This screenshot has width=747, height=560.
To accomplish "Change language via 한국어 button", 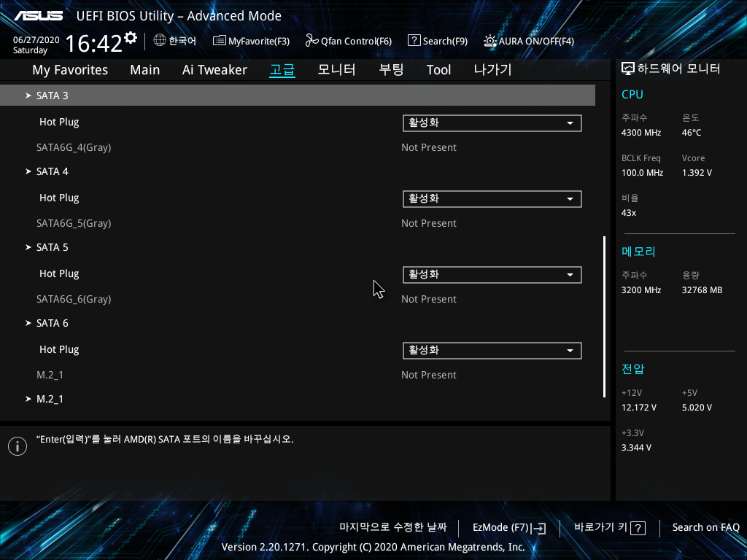I will pyautogui.click(x=175, y=41).
